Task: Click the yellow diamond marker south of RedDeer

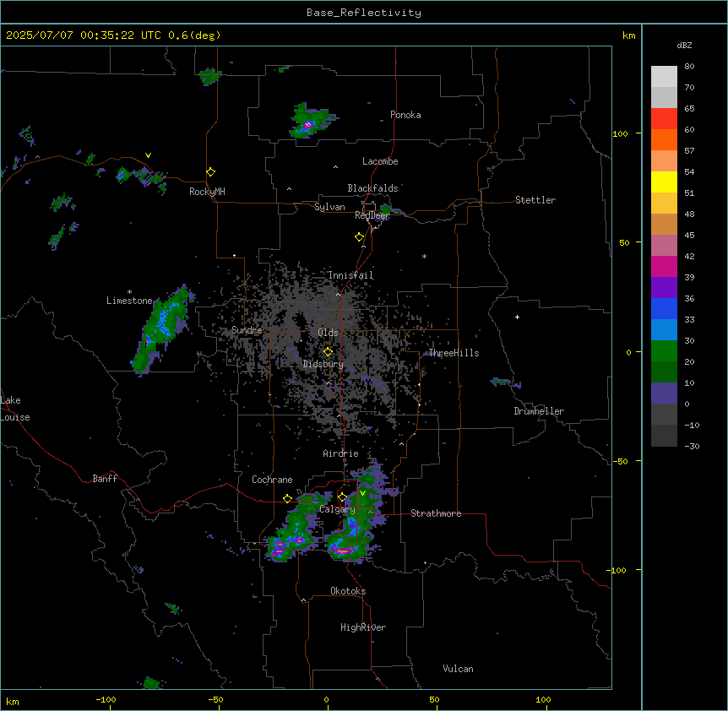Action: pyautogui.click(x=360, y=237)
